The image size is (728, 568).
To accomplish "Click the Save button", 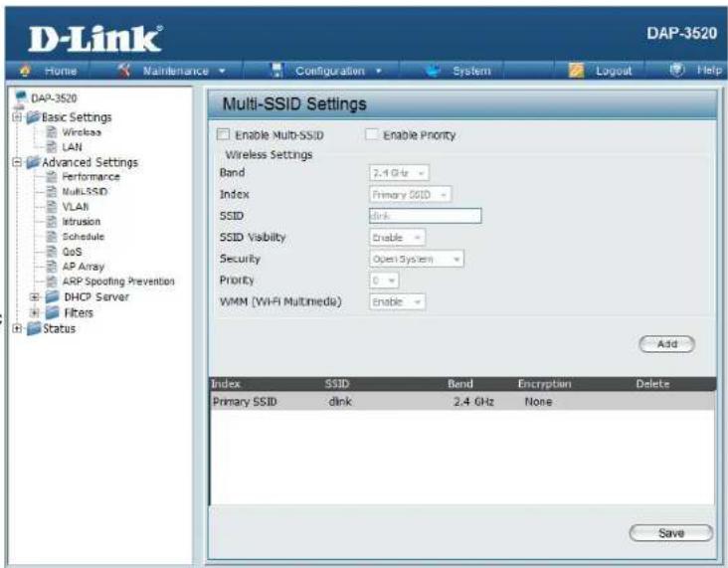I will [x=671, y=533].
